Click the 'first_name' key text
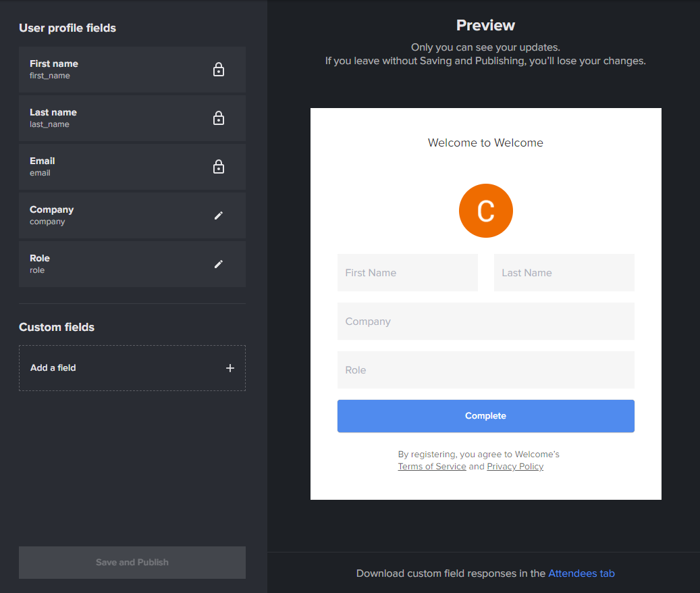 click(50, 76)
